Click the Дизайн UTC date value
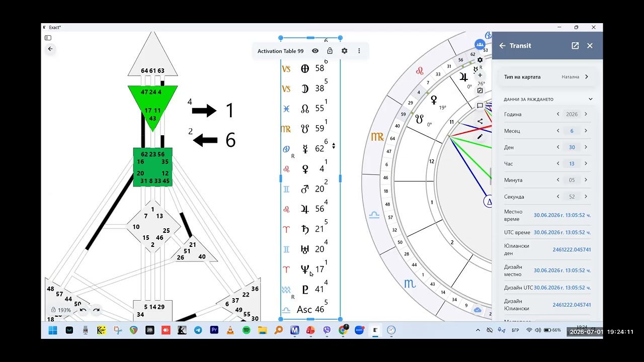644x362 pixels. 562,288
